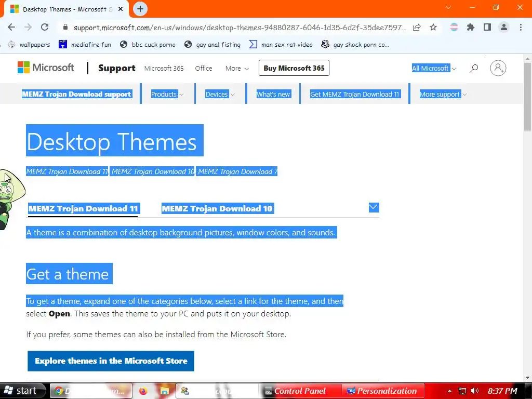The height and width of the screenshot is (399, 532).
Task: Expand the tab list chevron button
Action: pyautogui.click(x=374, y=207)
